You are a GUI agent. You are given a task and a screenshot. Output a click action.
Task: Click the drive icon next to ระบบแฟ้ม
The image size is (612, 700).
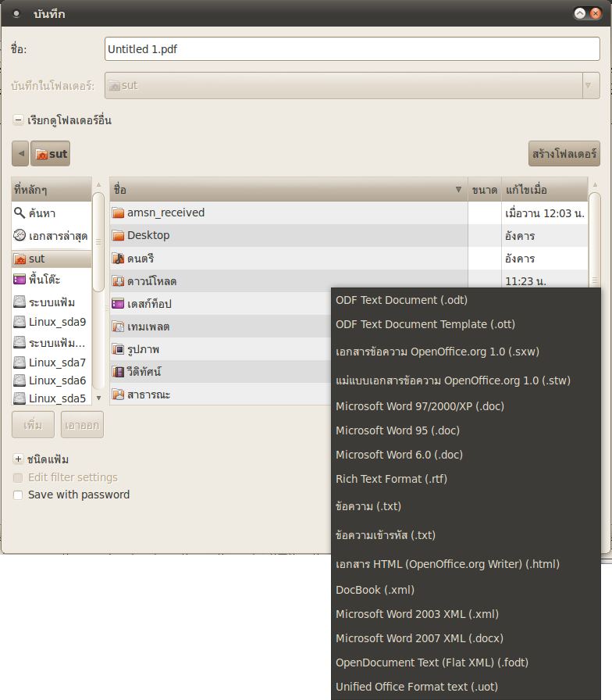[x=20, y=302]
